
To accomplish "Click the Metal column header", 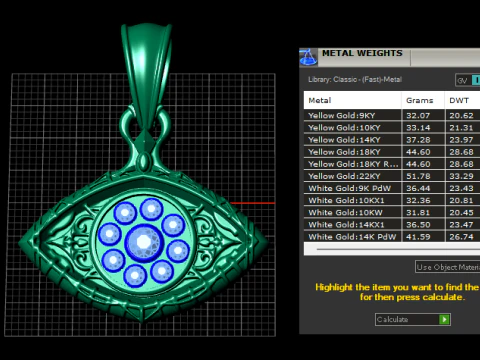I will [x=352, y=100].
